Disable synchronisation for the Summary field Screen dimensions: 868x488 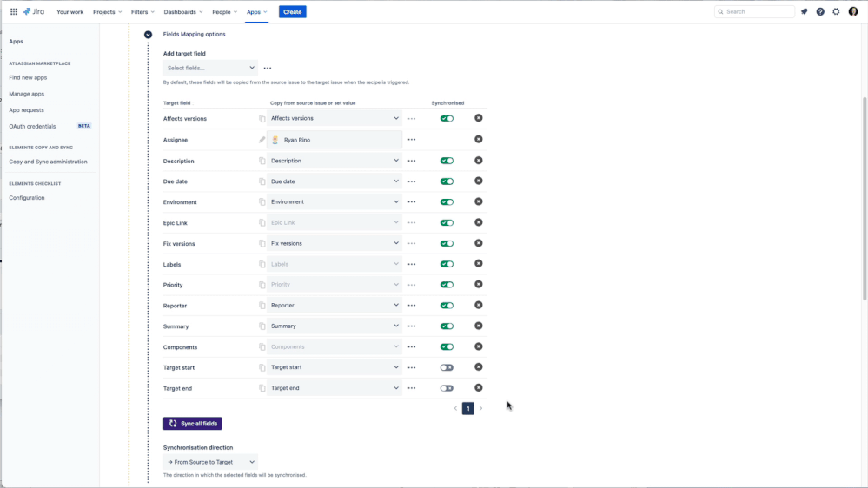pos(447,326)
